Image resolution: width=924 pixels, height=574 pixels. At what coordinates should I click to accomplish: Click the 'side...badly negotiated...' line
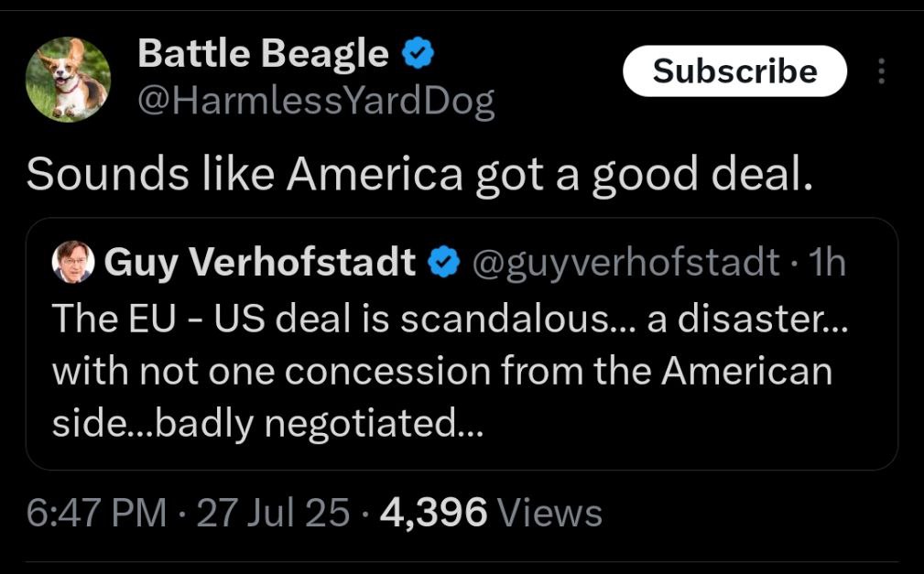pos(267,424)
